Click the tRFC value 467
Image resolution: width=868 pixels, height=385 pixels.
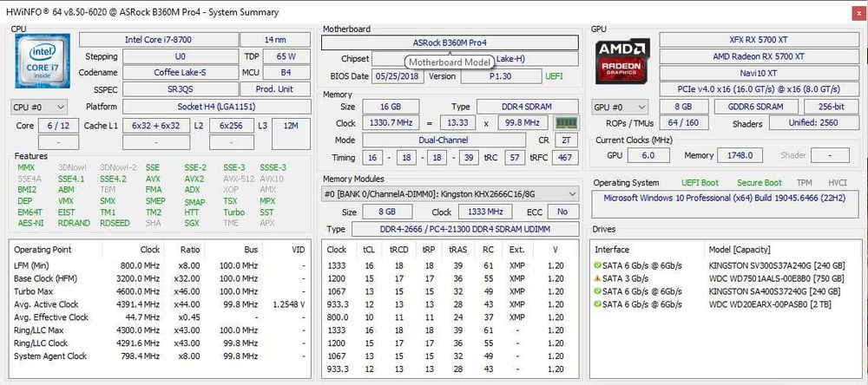point(565,158)
